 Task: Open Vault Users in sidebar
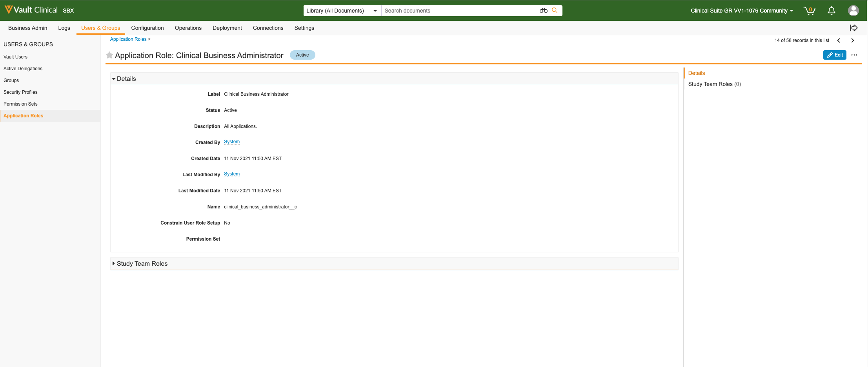(15, 57)
